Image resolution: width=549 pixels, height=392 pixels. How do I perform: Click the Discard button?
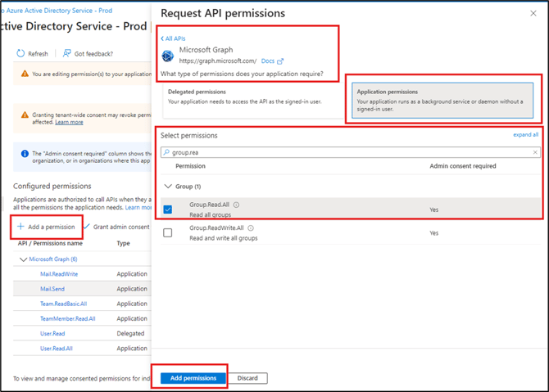tap(247, 378)
